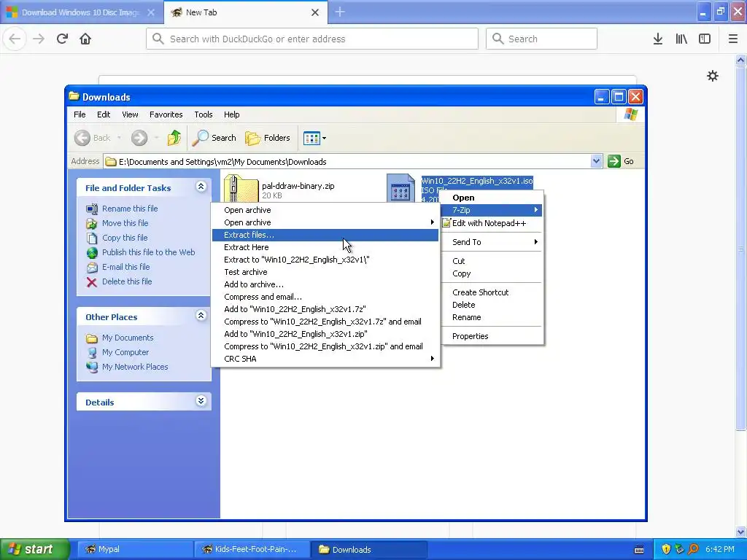The height and width of the screenshot is (560, 747).
Task: Choose Add to "Win10_22H2_English_x32v1.7z"
Action: pos(325,309)
